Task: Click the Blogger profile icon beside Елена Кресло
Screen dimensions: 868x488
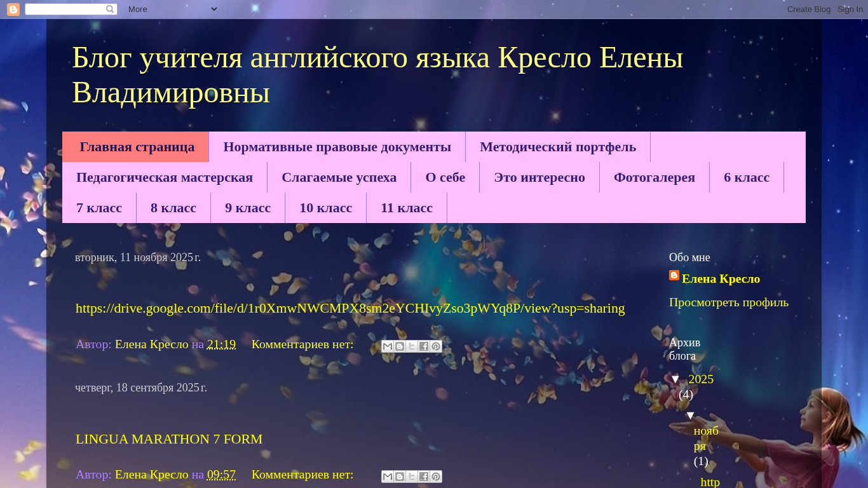Action: (674, 275)
